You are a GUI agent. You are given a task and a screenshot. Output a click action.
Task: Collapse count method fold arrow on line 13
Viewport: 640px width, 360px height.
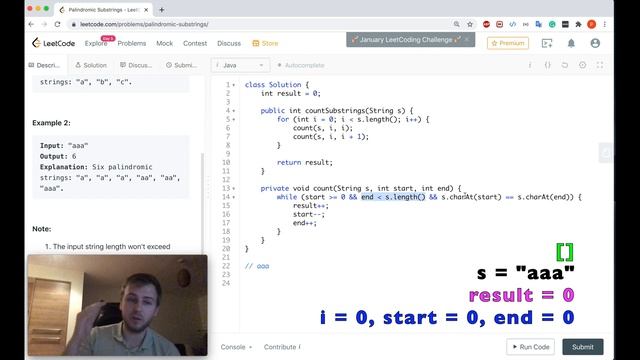[234, 189]
